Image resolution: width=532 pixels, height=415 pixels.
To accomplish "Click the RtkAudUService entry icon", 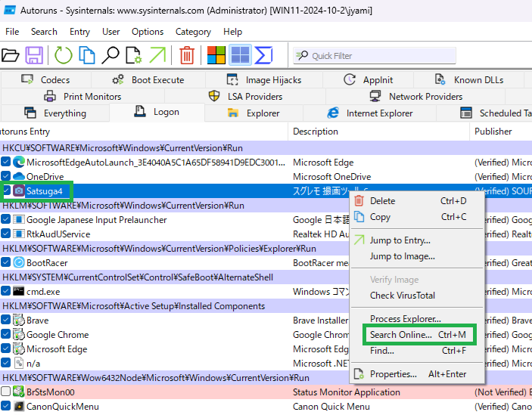I will pos(19,234).
